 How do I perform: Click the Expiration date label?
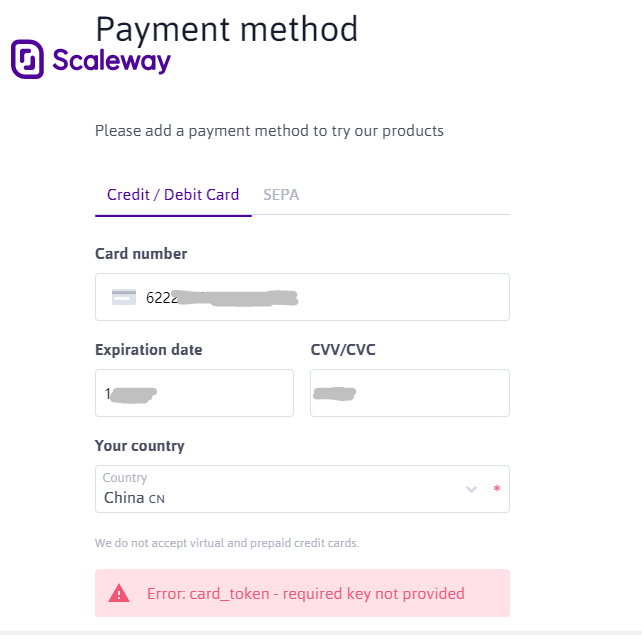click(x=149, y=350)
